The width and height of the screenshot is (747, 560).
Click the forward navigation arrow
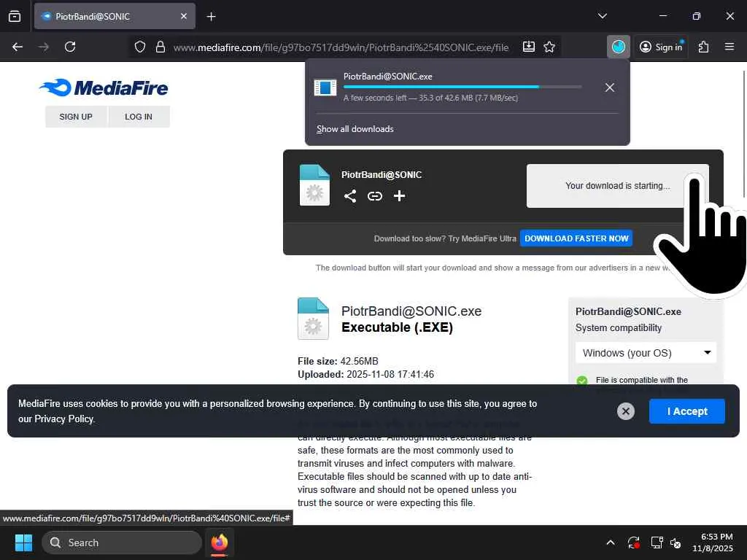pyautogui.click(x=43, y=47)
